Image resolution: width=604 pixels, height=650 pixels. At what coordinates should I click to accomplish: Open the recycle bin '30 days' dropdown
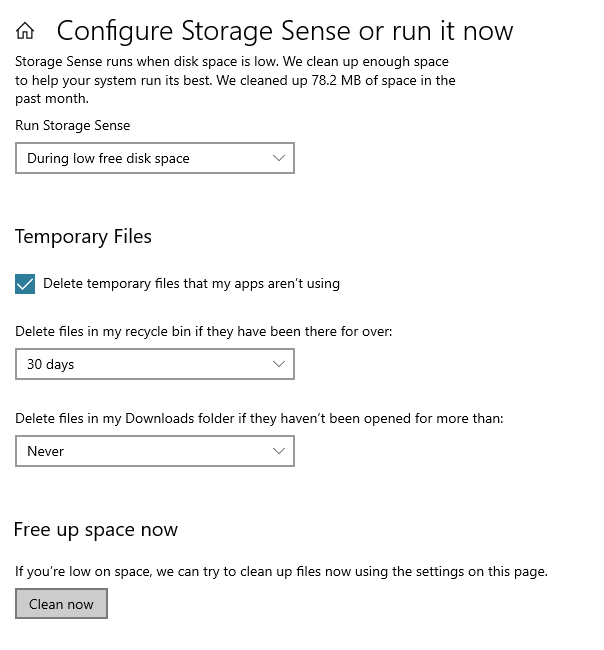click(155, 364)
